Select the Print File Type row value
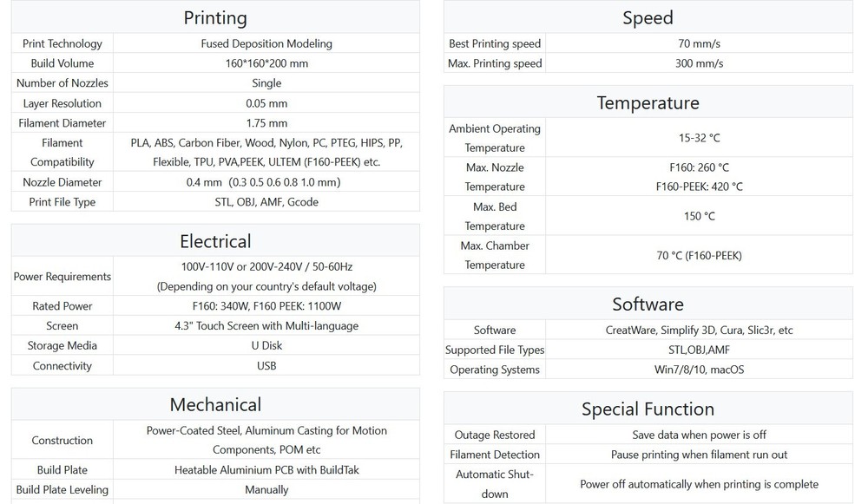Screen dimensions: 868x504 (266, 202)
